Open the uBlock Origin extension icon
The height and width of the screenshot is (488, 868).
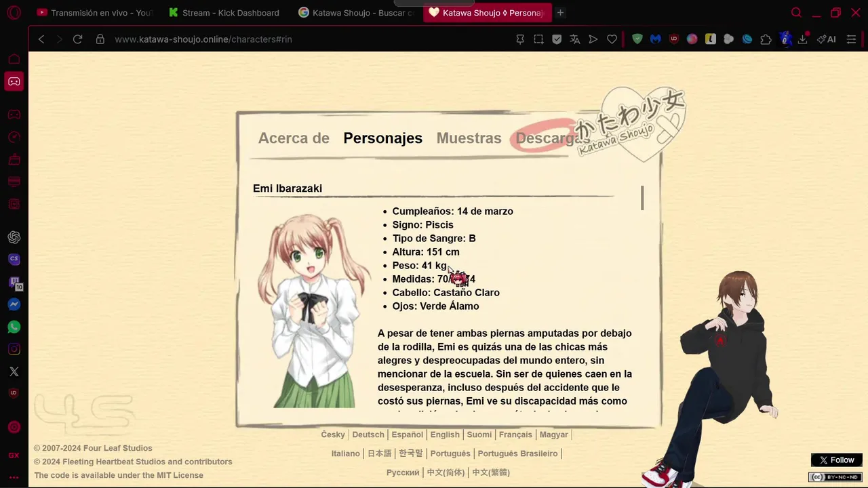(674, 39)
